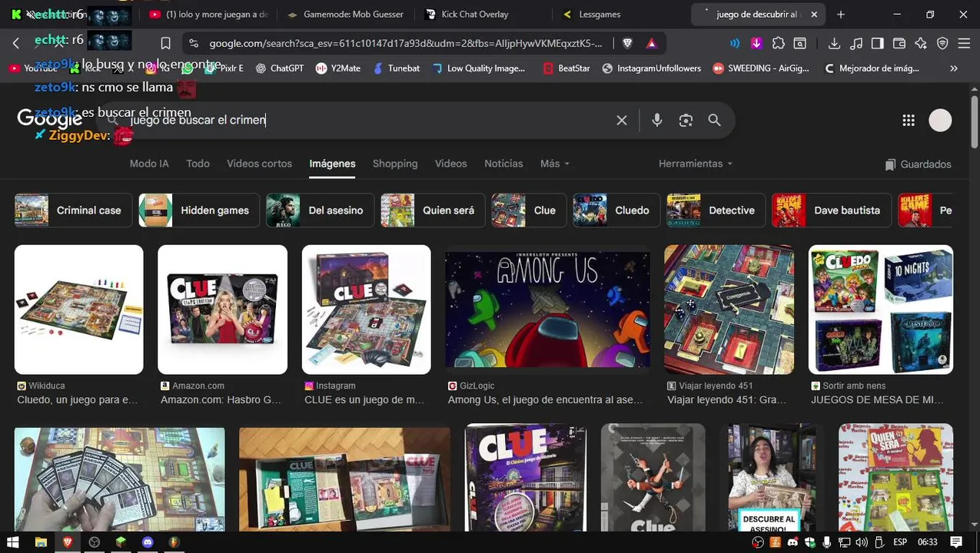Submit search with the magnifier icon
The image size is (980, 553).
[x=714, y=120]
